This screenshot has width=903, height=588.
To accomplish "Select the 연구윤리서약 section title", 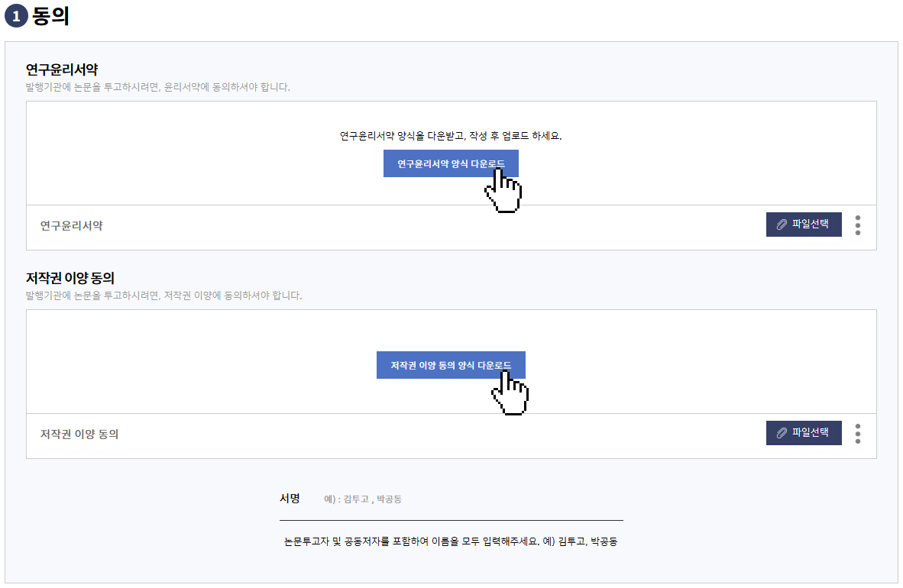I will 62,69.
